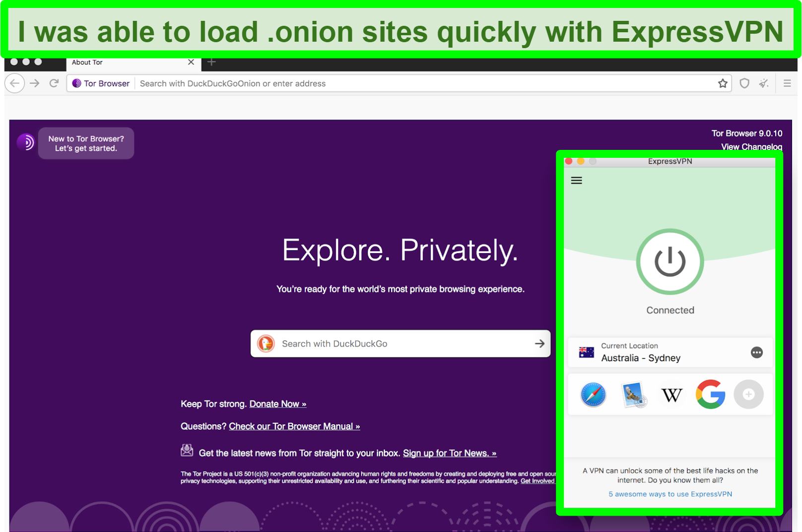Click the New Identity broom icon
Image resolution: width=802 pixels, height=532 pixels.
coord(764,83)
